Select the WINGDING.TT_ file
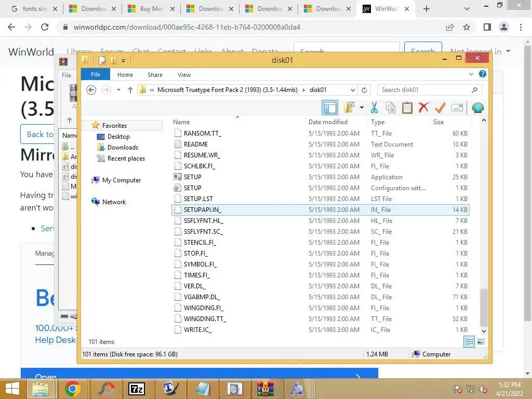The height and width of the screenshot is (399, 532). click(321, 318)
